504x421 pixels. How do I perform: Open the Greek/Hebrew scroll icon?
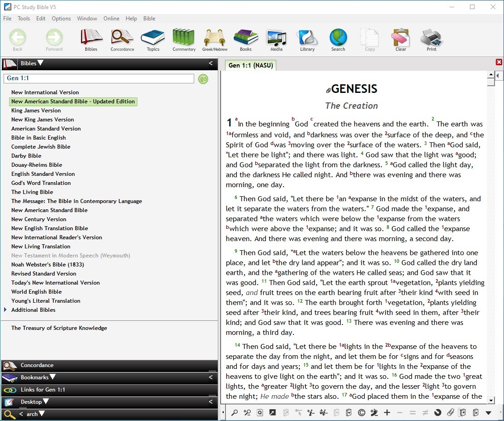click(x=215, y=40)
